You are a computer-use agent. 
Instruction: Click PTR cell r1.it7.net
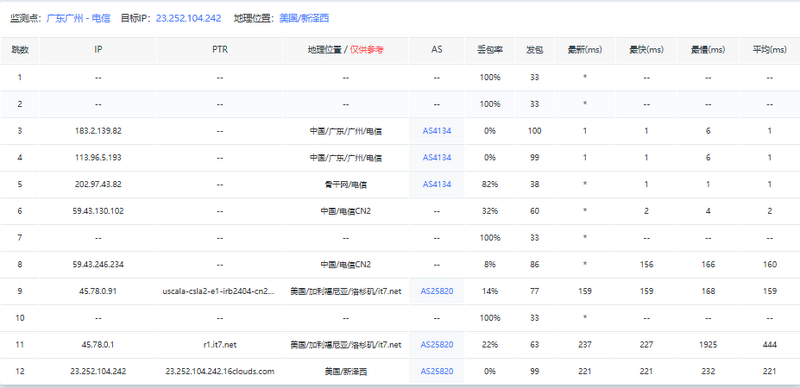[x=219, y=345]
